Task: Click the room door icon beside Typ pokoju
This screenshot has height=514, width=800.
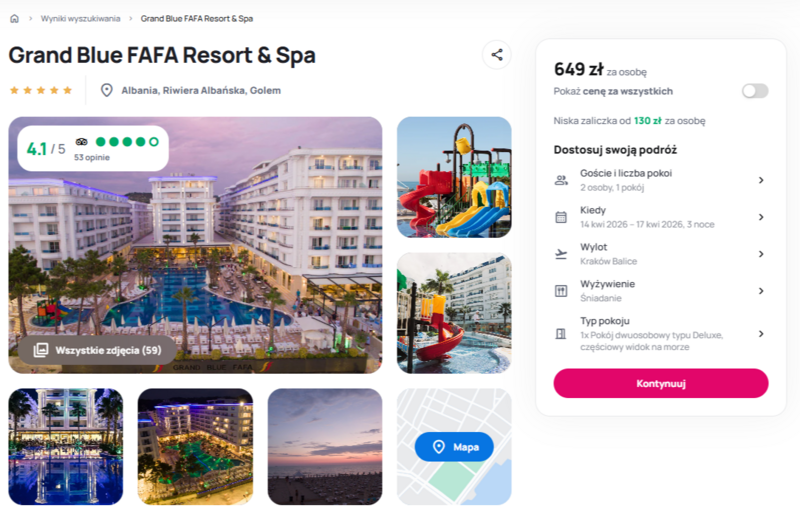Action: point(561,334)
